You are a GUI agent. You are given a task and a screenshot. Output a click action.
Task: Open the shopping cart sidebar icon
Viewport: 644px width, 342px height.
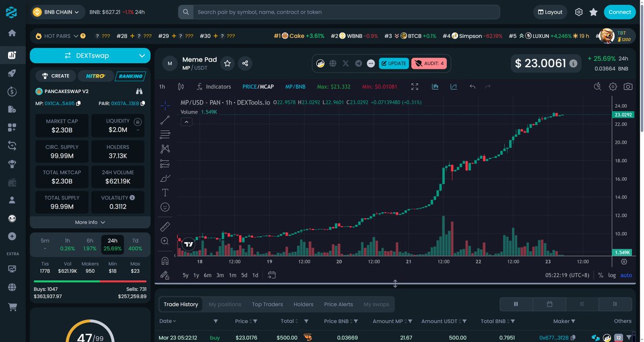coord(12,307)
